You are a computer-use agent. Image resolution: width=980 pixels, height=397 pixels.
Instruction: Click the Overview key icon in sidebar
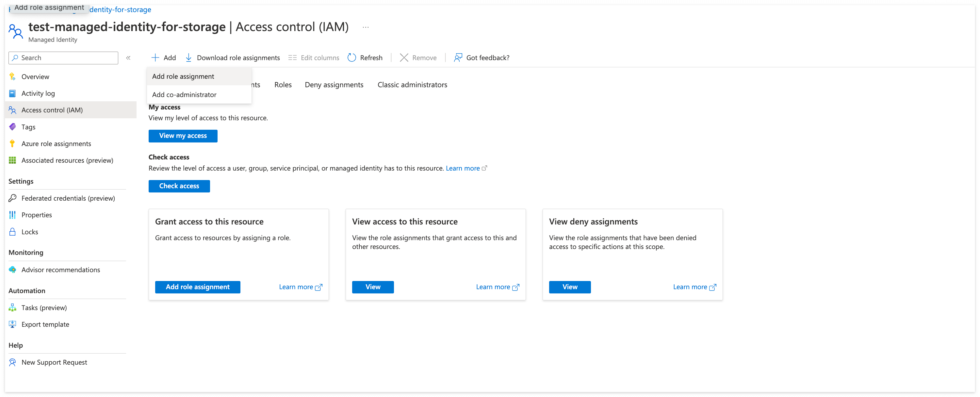12,76
